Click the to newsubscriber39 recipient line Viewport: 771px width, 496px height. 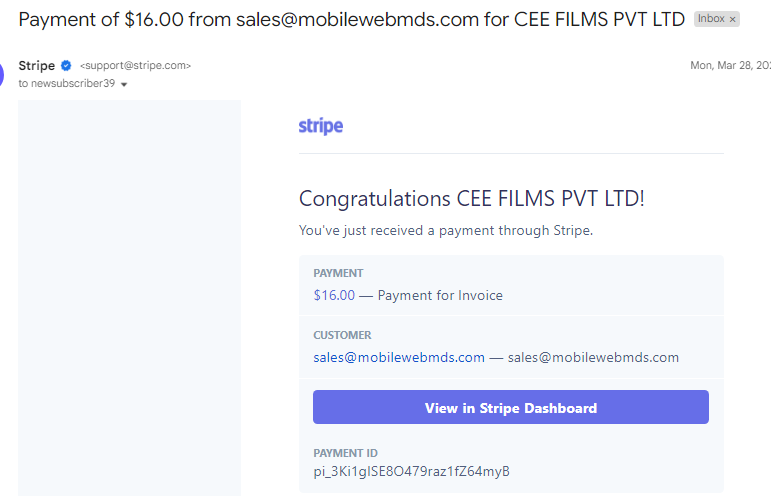tap(67, 84)
